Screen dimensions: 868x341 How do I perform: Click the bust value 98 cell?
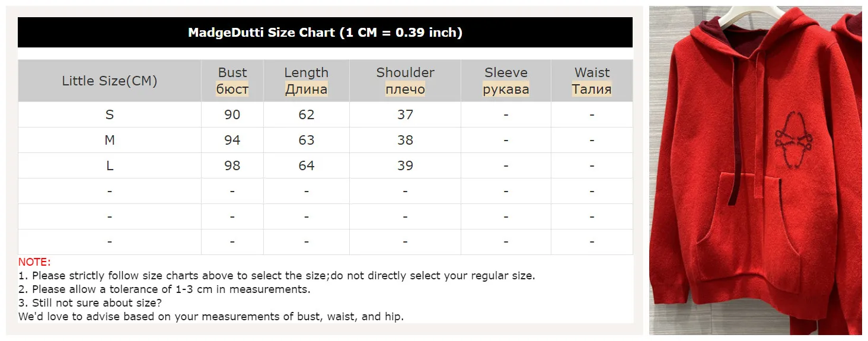point(232,165)
